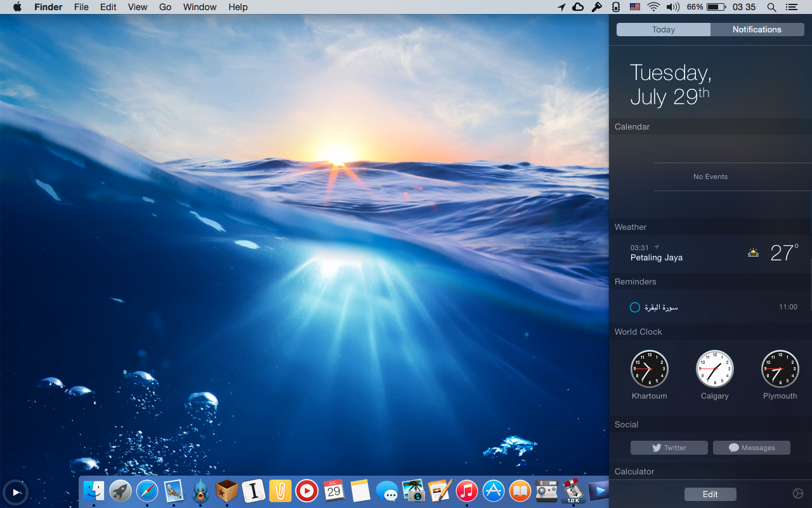812x508 pixels.
Task: Open Safari from the Dock
Action: point(147,491)
